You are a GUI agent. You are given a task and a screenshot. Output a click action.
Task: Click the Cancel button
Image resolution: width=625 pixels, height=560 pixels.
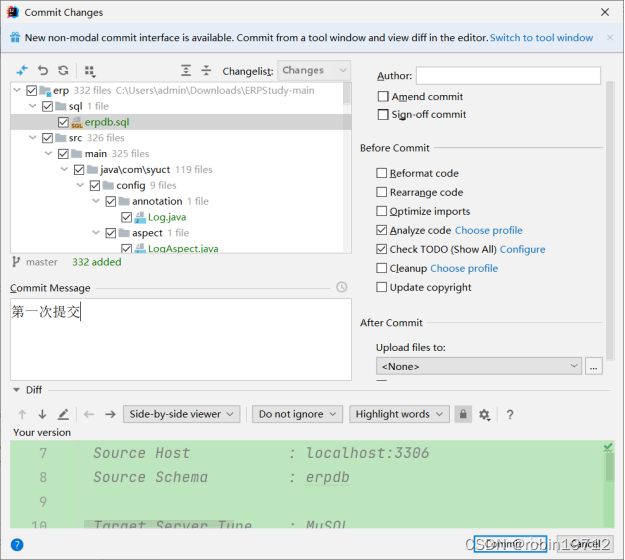click(585, 544)
